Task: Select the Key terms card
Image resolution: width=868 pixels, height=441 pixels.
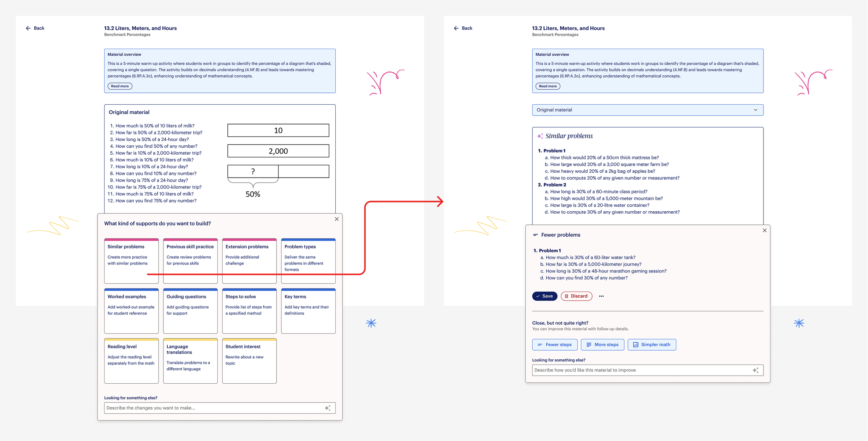Action: pos(308,311)
